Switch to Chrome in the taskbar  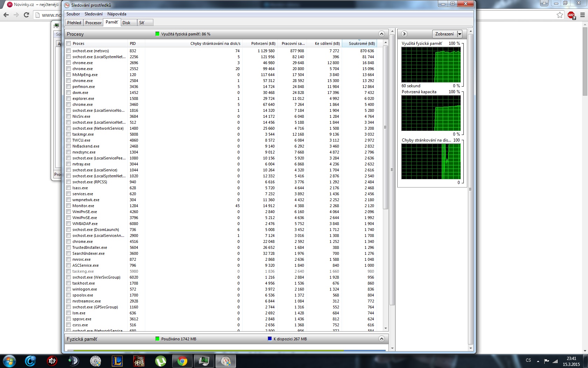[x=182, y=361]
